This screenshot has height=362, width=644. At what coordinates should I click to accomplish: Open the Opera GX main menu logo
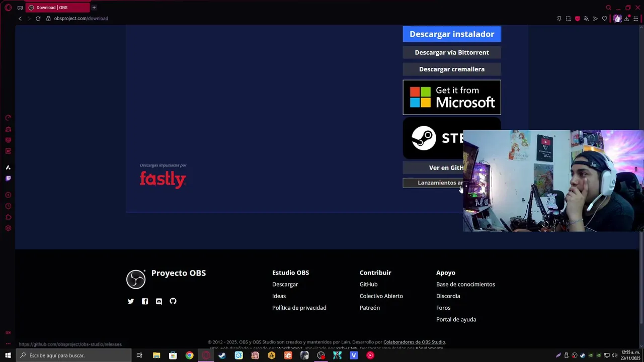coord(8,8)
